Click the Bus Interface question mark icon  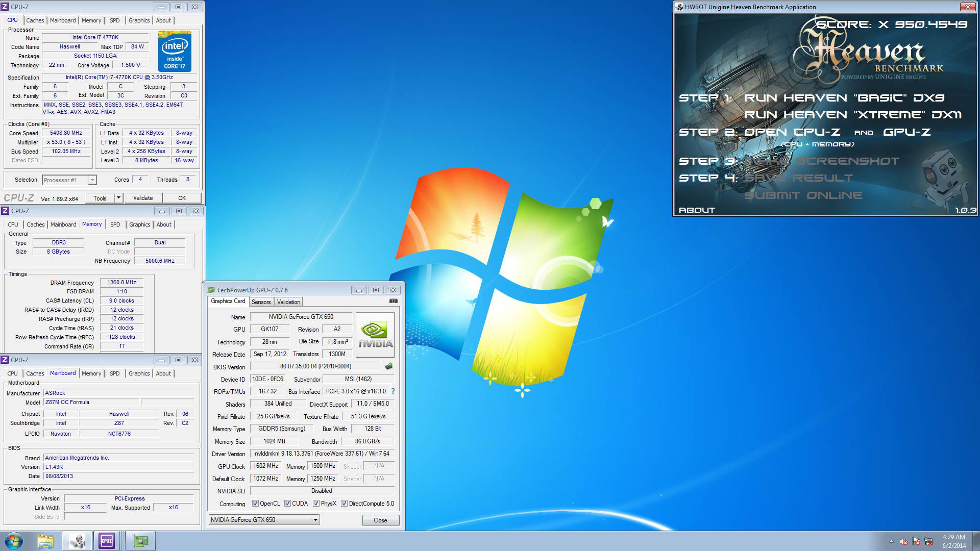[393, 391]
